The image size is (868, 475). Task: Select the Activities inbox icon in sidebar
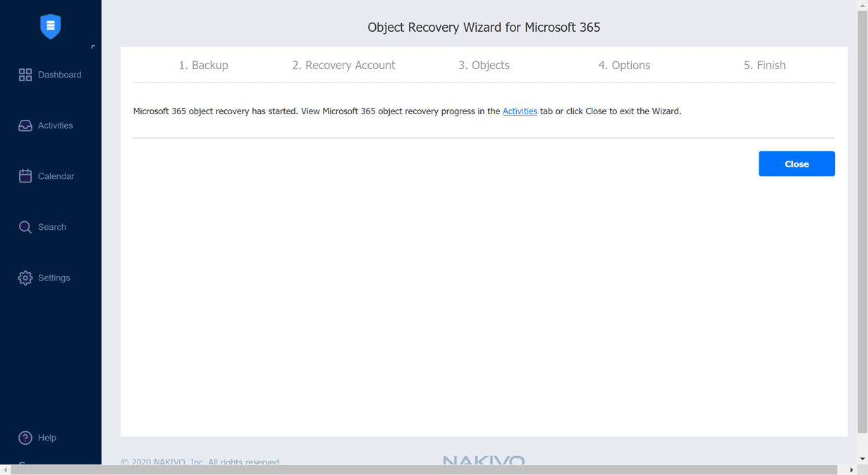pos(25,125)
